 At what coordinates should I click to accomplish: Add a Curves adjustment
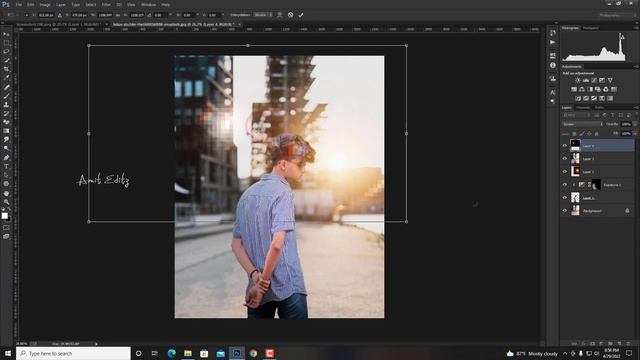[594, 80]
